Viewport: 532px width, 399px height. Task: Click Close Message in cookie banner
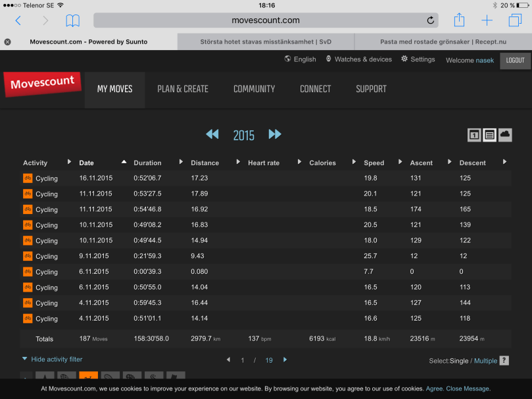pyautogui.click(x=468, y=388)
